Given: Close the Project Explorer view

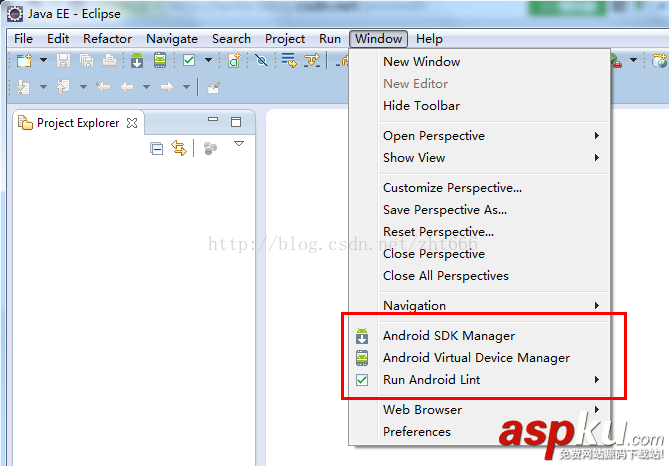Looking at the screenshot, I should (132, 123).
